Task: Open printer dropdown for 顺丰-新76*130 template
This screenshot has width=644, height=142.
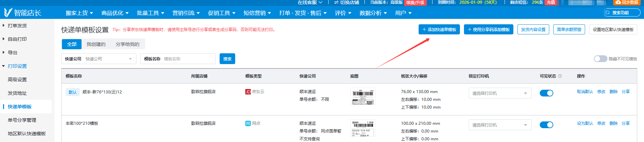Action: (499, 93)
